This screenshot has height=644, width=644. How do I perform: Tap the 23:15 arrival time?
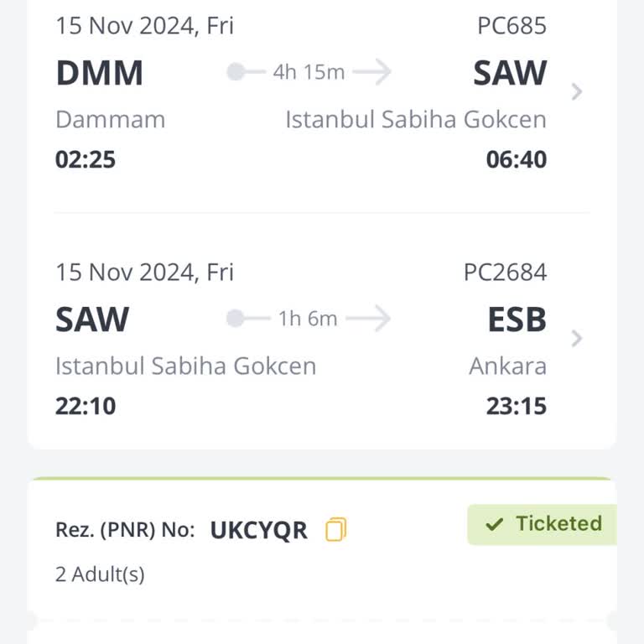coord(516,407)
